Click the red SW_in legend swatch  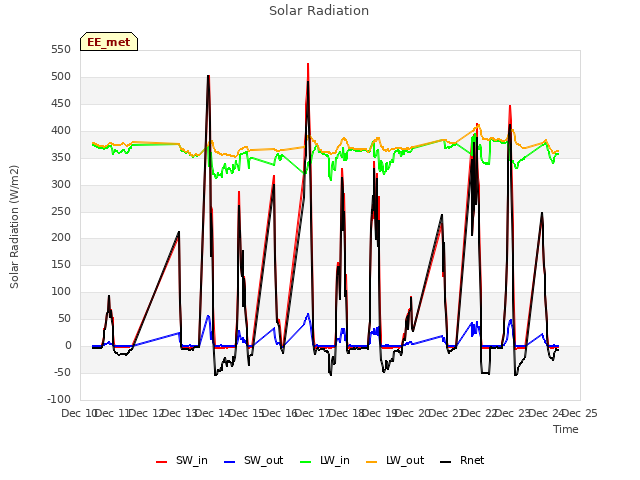click(x=162, y=462)
